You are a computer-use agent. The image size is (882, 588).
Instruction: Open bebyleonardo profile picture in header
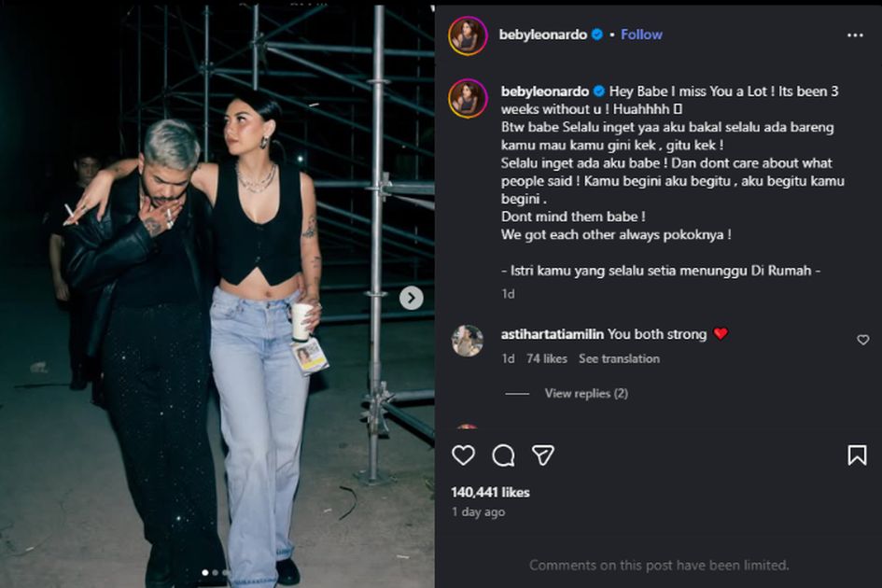pos(468,35)
